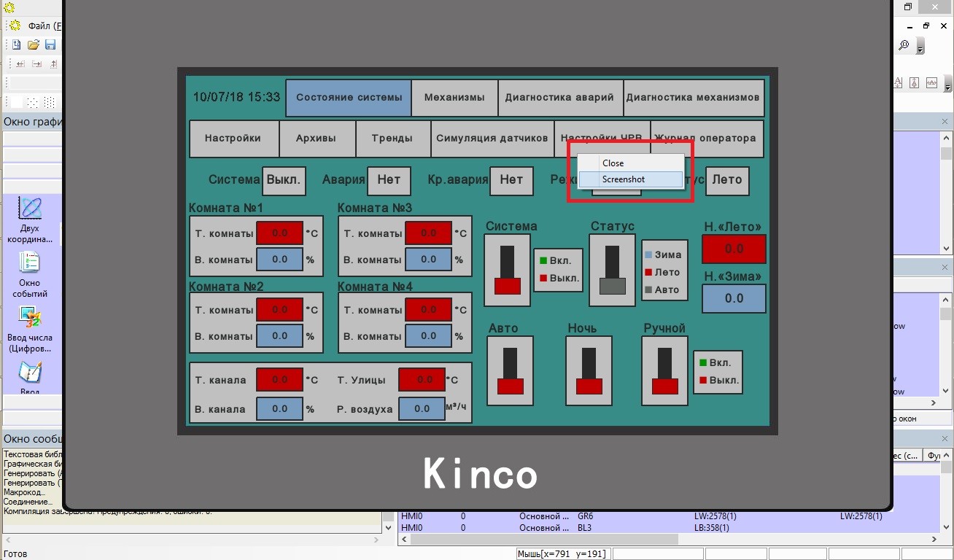Screen dimensions: 954x560
Task: Open the Диагностика аварий tab
Action: point(559,98)
